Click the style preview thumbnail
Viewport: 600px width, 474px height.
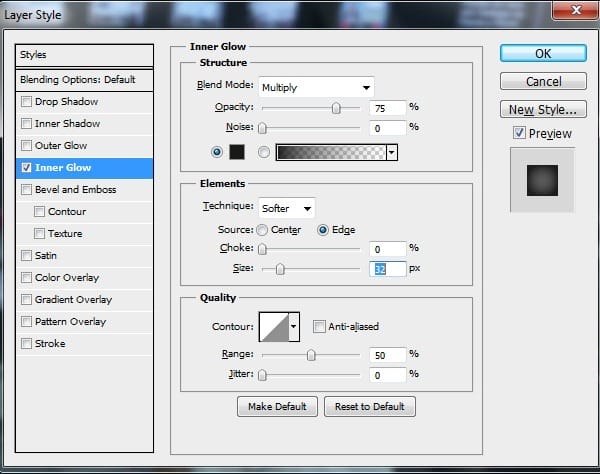542,180
